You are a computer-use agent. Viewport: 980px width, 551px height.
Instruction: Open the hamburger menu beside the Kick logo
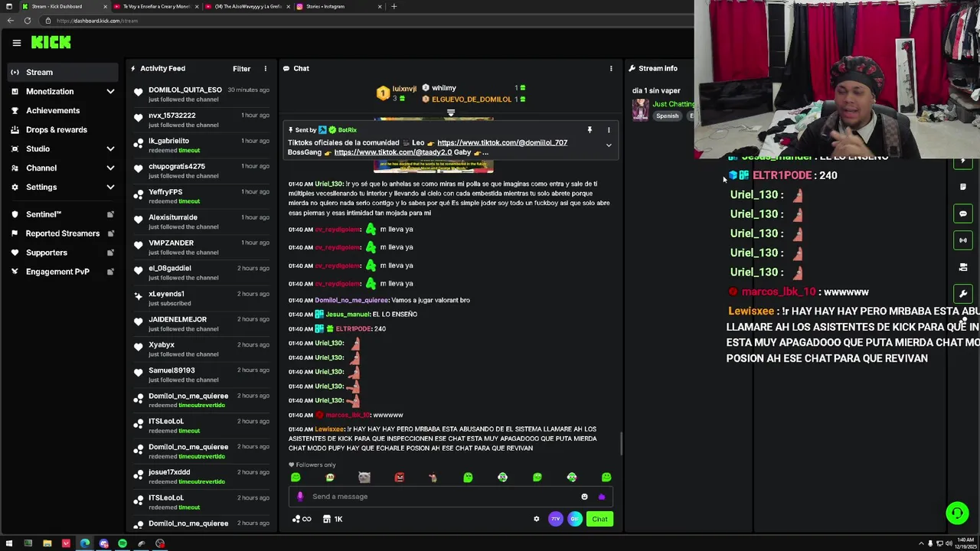[16, 43]
